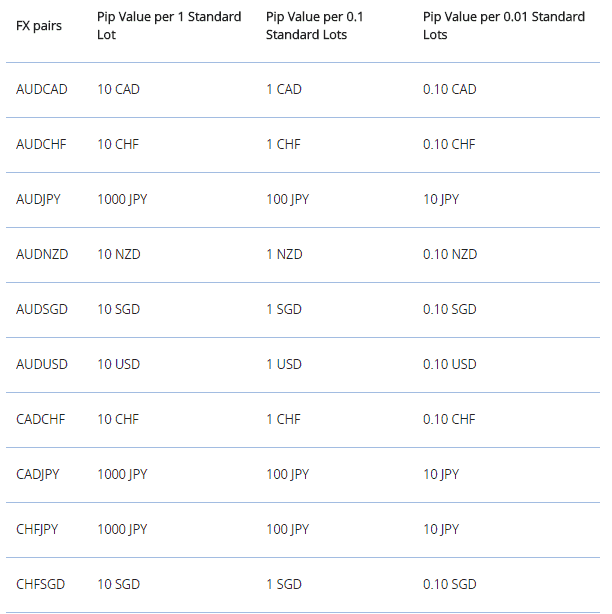The height and width of the screenshot is (614, 612).
Task: Select the AUDCHF pair name cell
Action: click(42, 144)
